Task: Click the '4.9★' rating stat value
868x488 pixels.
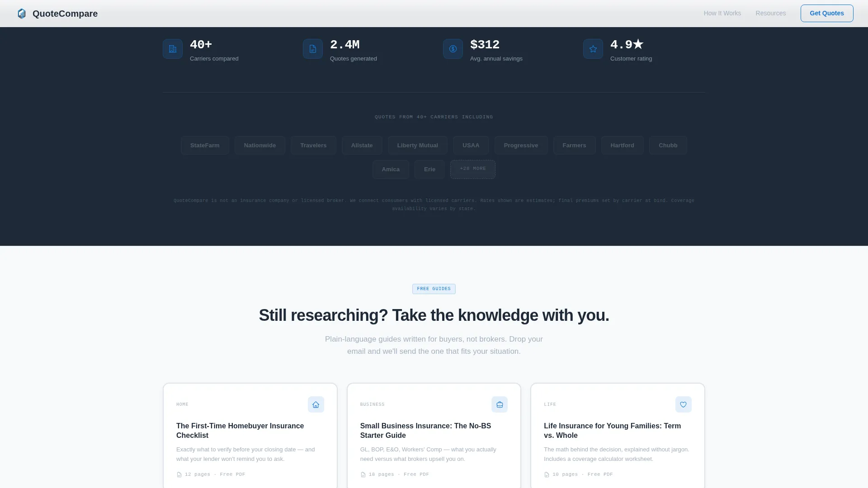Action: click(627, 45)
